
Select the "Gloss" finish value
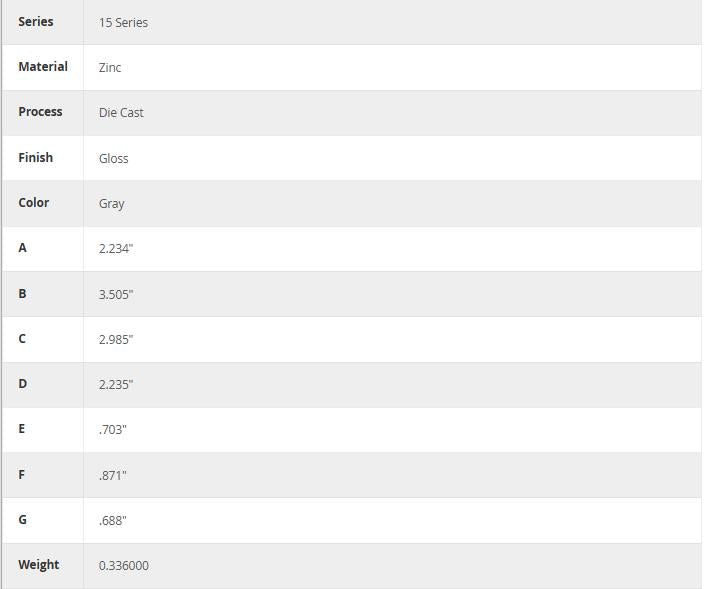113,158
